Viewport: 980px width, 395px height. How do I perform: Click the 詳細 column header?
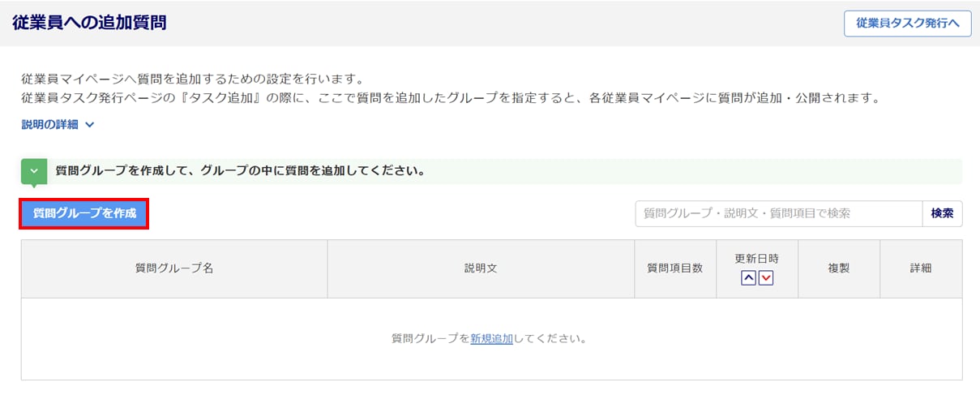(x=921, y=268)
